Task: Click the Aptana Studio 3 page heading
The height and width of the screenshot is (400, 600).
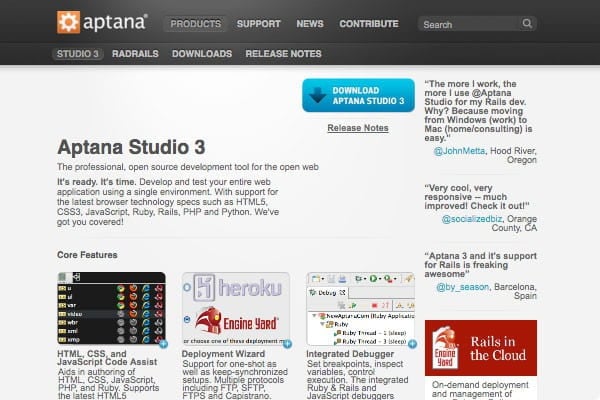Action: (x=131, y=147)
